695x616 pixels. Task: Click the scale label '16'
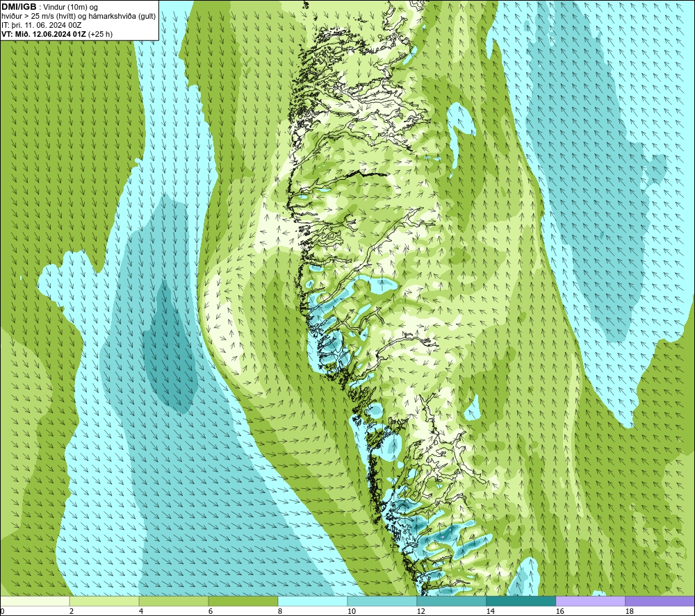(559, 612)
